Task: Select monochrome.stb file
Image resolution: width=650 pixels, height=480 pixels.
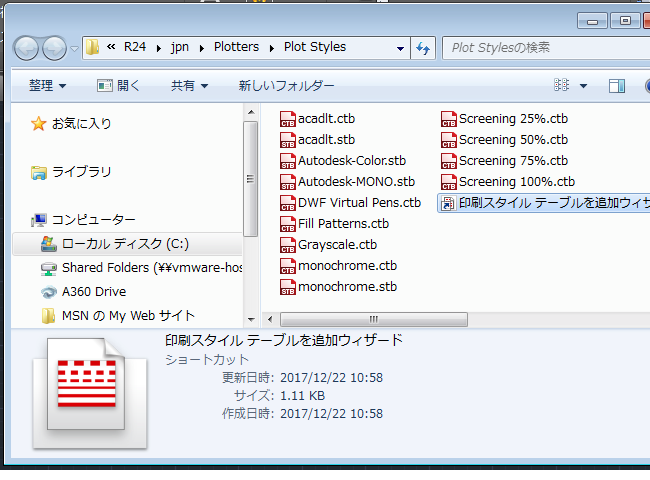Action: click(347, 286)
